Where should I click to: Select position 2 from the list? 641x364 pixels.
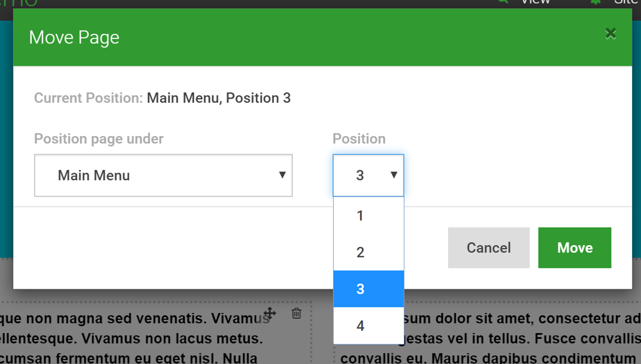[x=369, y=252]
